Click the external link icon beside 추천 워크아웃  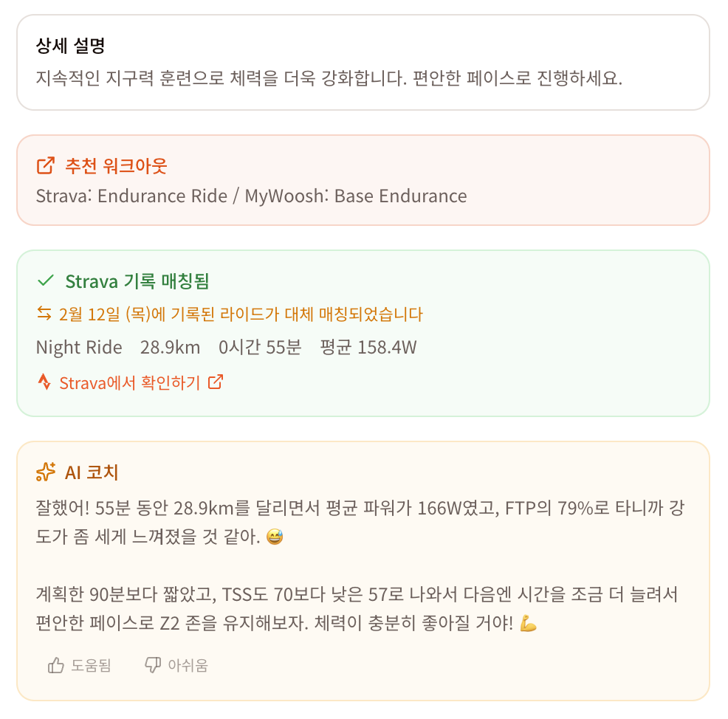coord(46,165)
